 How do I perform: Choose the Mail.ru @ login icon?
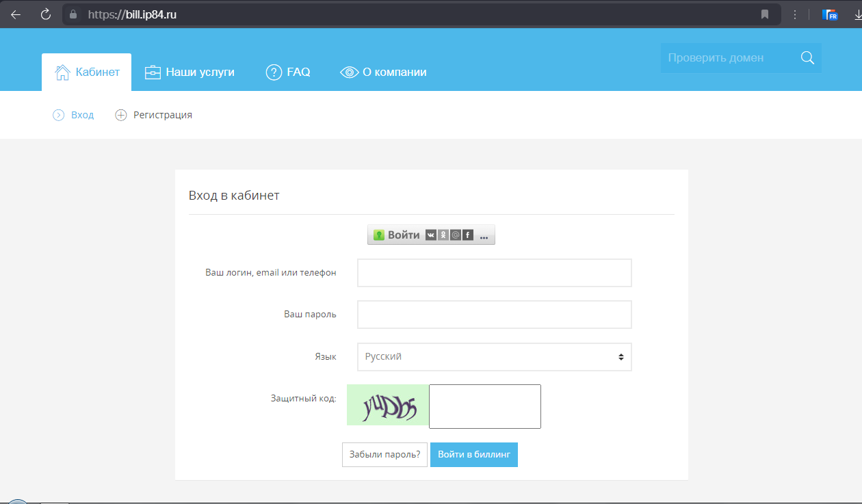click(456, 235)
